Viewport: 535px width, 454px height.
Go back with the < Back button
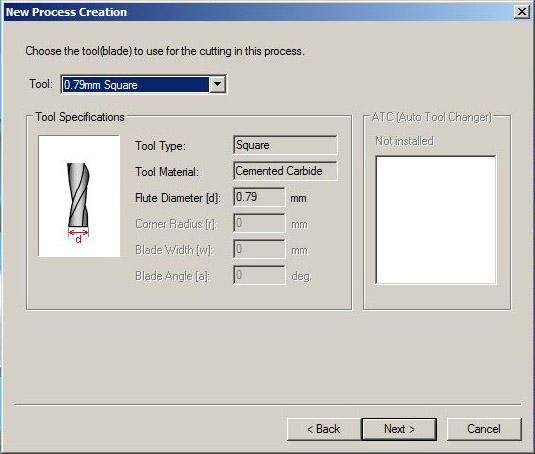pos(323,429)
